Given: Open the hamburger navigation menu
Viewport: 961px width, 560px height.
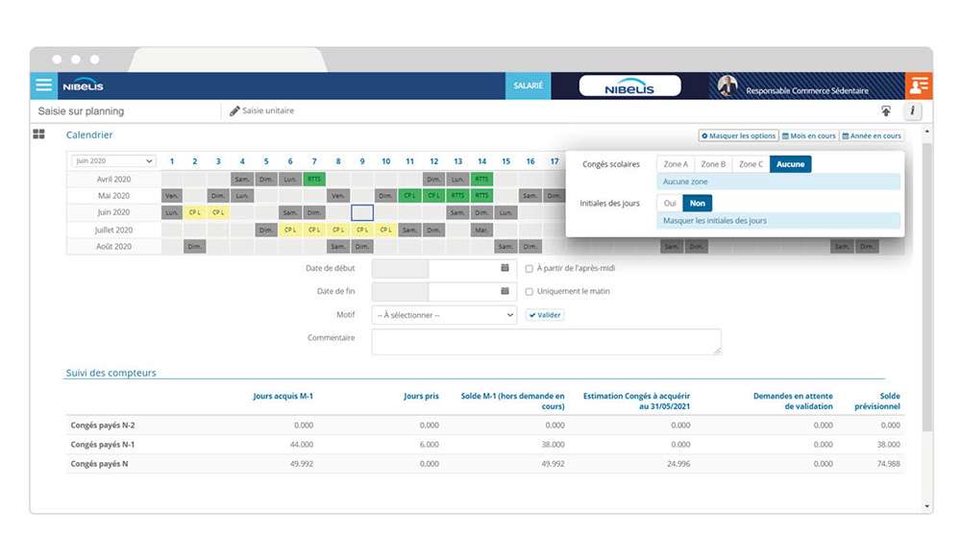Looking at the screenshot, I should pyautogui.click(x=43, y=85).
